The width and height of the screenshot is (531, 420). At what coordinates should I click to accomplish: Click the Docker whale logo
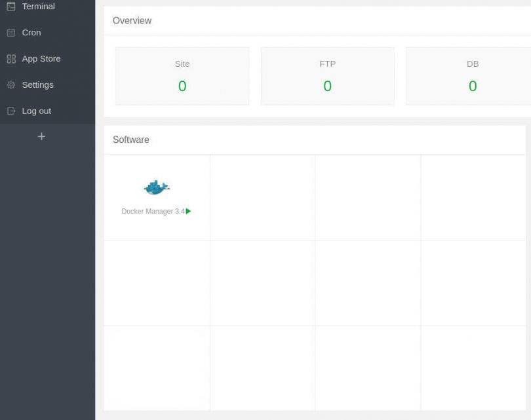157,187
